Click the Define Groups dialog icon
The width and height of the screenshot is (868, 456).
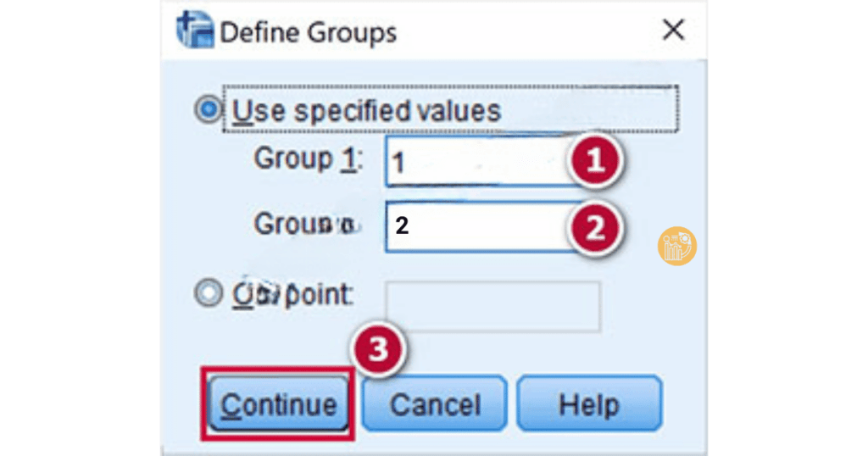pyautogui.click(x=194, y=32)
